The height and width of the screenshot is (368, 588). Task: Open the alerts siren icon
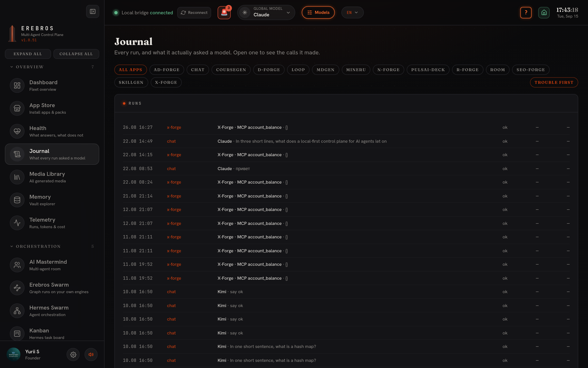pyautogui.click(x=224, y=13)
